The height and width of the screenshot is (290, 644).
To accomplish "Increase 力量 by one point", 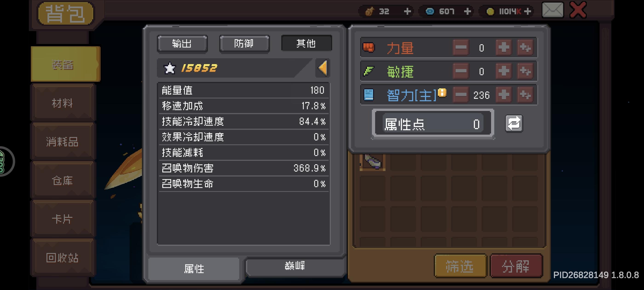I will 503,48.
